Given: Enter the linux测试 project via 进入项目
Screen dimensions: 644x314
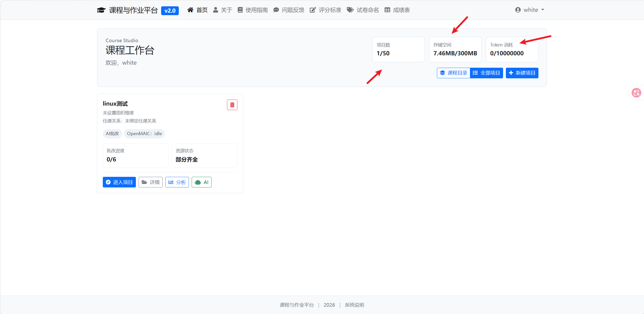Looking at the screenshot, I should tap(119, 182).
